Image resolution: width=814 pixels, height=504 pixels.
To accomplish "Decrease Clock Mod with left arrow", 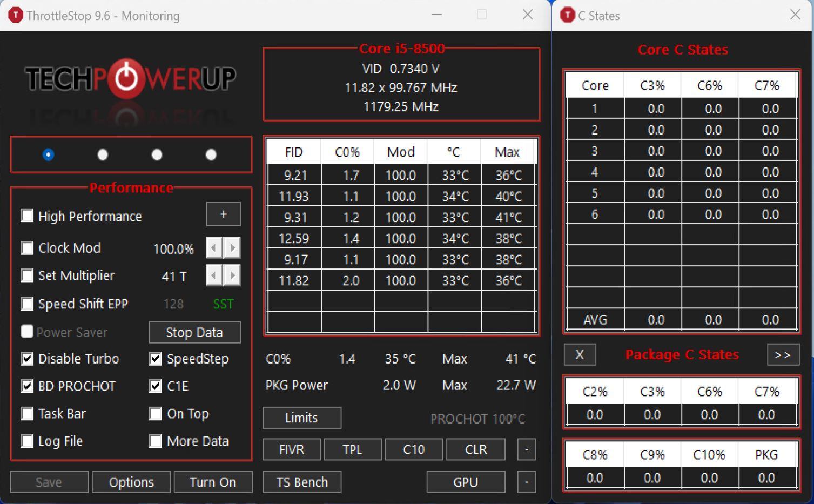I will point(214,248).
